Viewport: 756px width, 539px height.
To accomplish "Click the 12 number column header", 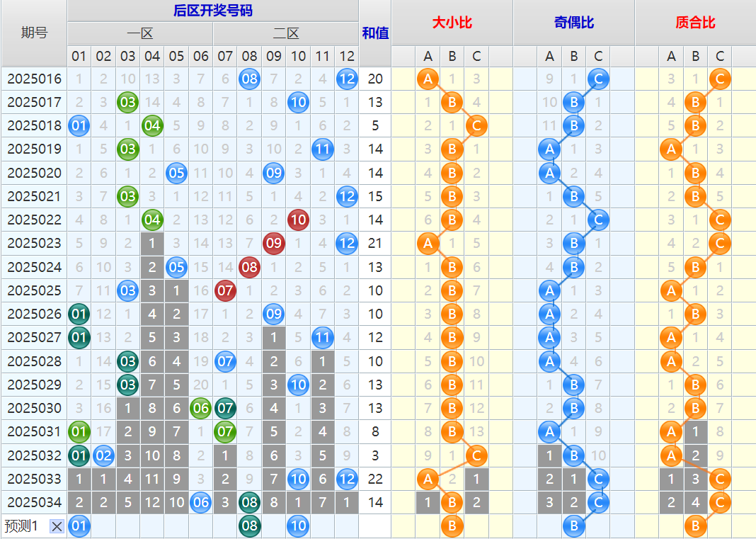I will tap(347, 57).
